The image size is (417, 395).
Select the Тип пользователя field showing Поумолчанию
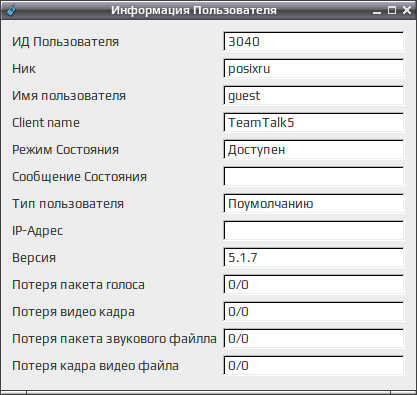314,204
